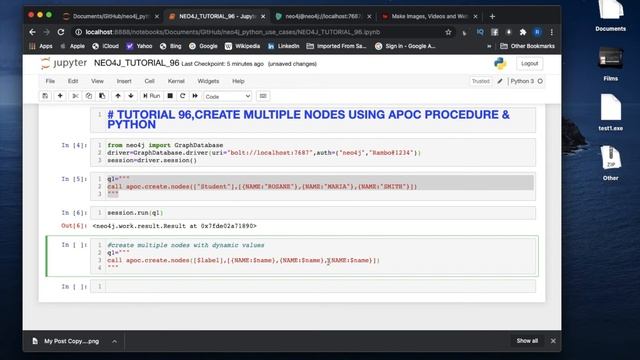The image size is (640, 360).
Task: Open the cell type Code dropdown
Action: coord(227,96)
